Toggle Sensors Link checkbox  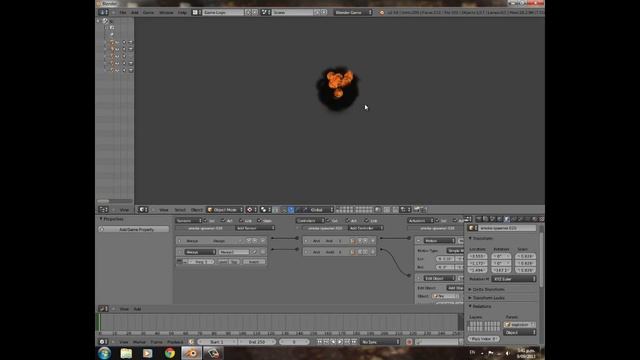(241, 220)
